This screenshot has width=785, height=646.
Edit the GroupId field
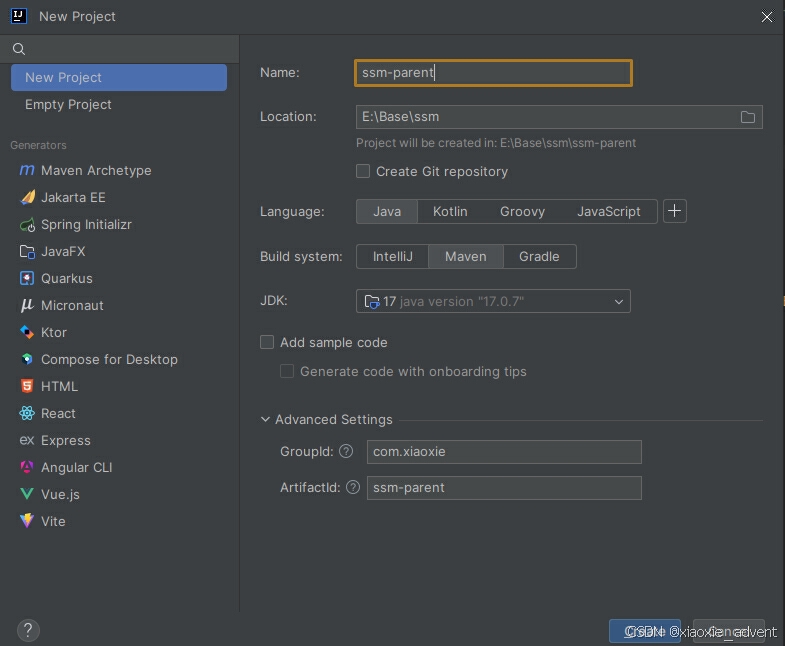click(504, 452)
